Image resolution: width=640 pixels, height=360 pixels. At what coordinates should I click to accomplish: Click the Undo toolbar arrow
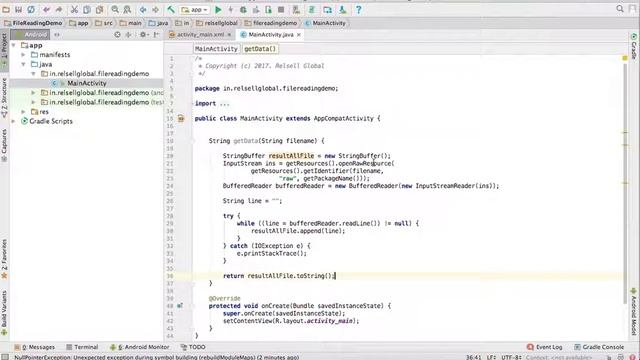click(x=46, y=9)
